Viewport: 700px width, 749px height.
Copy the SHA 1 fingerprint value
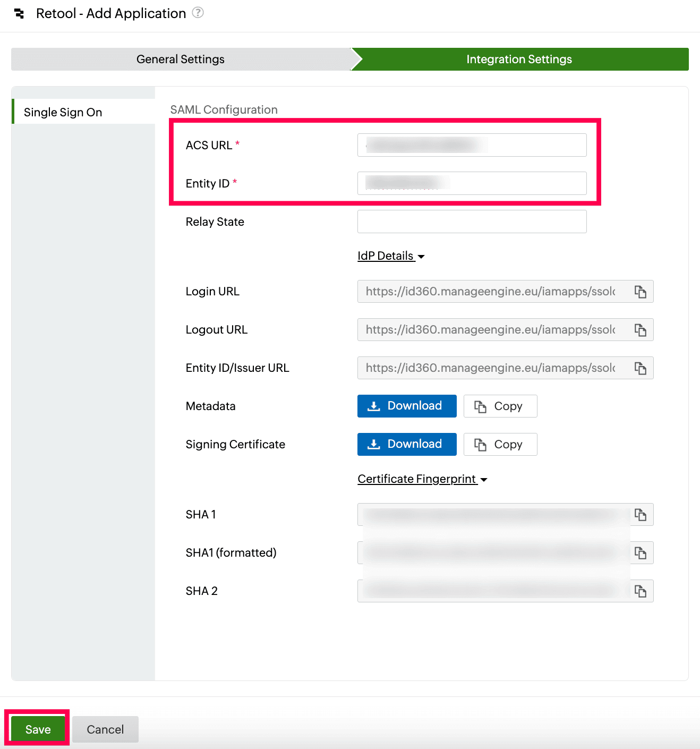641,514
